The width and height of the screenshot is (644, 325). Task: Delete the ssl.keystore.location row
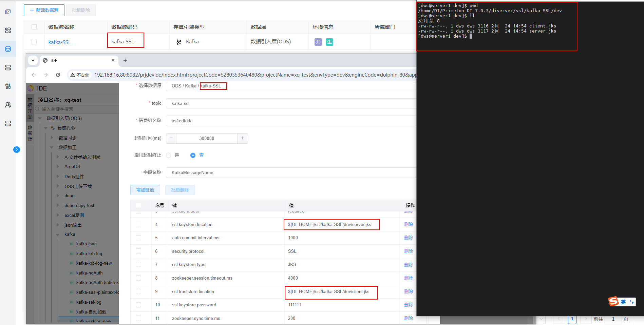[409, 224]
